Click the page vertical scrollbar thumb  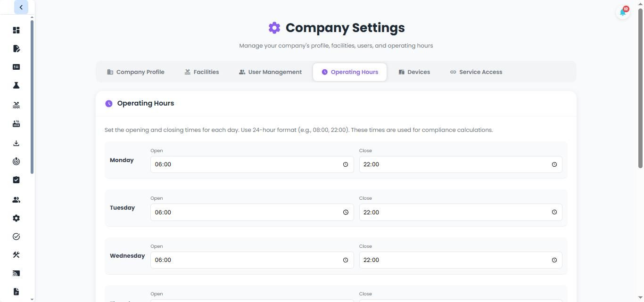tap(640, 88)
